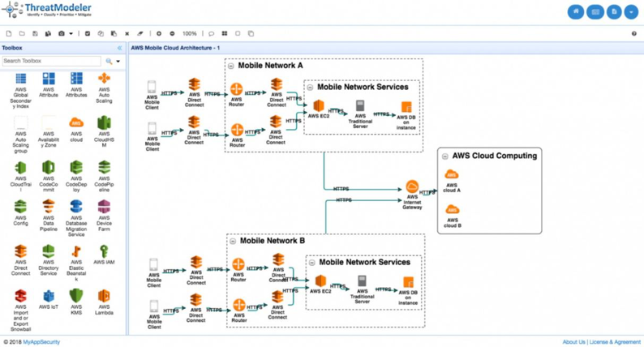Select the AWS cloud B node
The width and height of the screenshot is (644, 347).
[x=453, y=216]
